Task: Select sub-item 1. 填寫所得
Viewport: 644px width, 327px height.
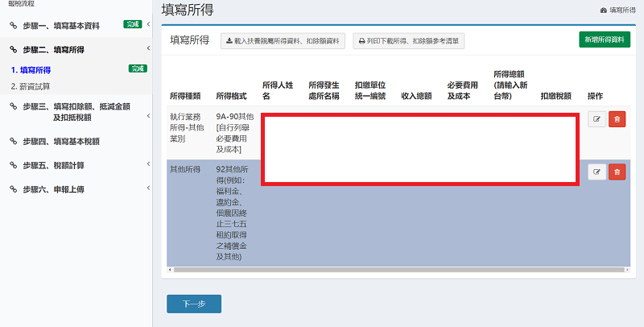Action: click(31, 70)
